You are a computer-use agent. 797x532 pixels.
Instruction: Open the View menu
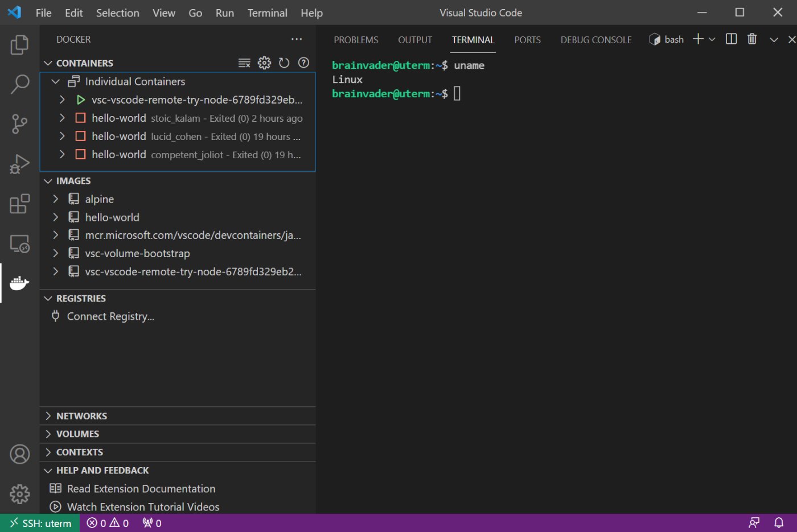(x=163, y=13)
